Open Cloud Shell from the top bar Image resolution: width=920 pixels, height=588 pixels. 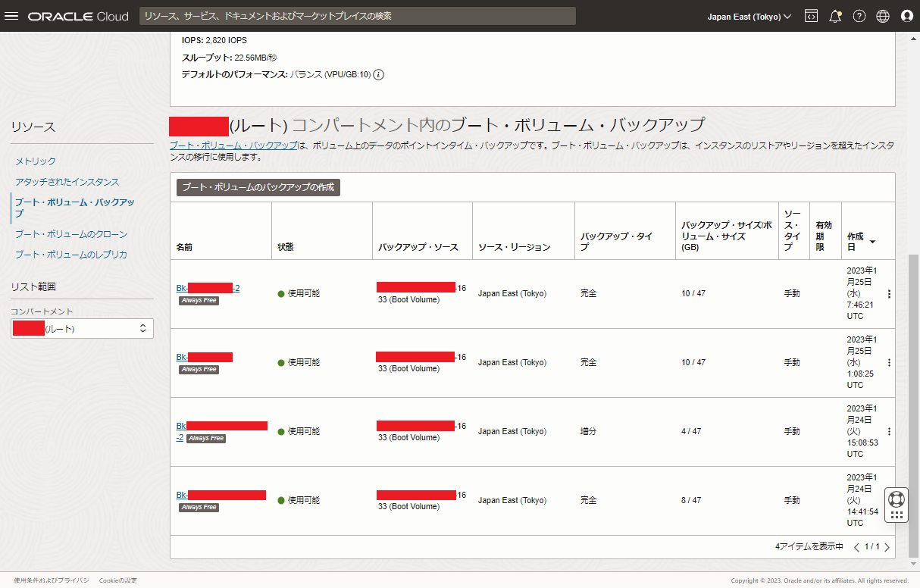pos(811,16)
